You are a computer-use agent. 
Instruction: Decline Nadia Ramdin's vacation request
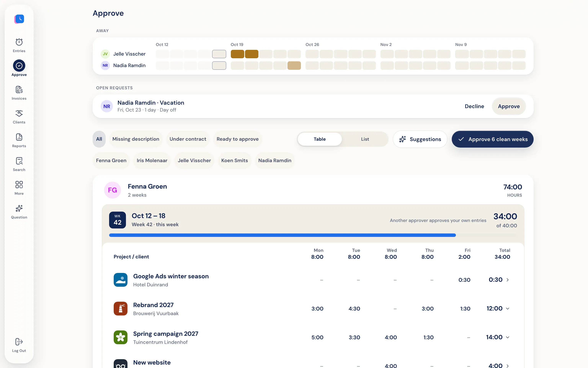[474, 106]
